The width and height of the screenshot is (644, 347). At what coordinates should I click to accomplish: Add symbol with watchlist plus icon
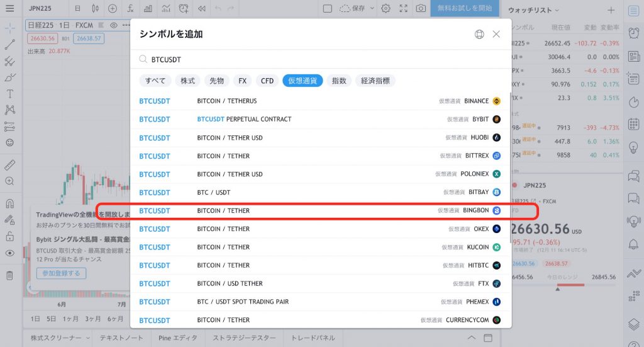[x=611, y=10]
